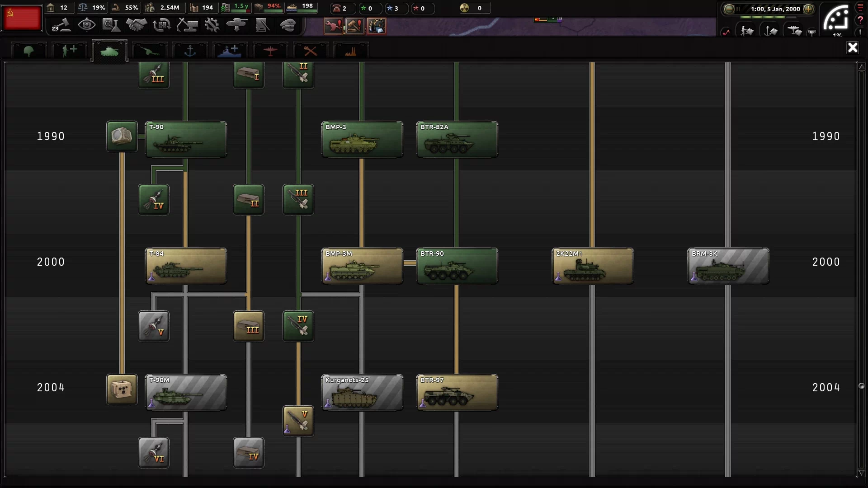Open the Recruit & Deploy tank icon
The width and height of the screenshot is (868, 488).
pyautogui.click(x=236, y=25)
